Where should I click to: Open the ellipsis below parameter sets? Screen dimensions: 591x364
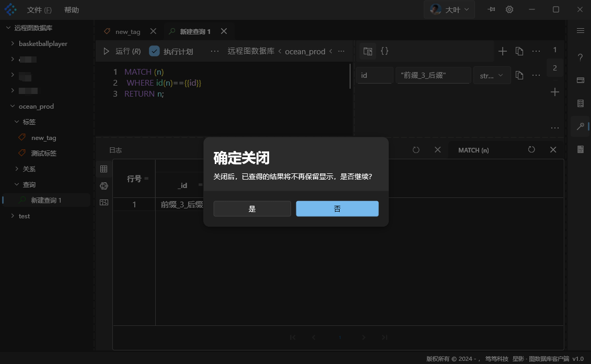554,128
